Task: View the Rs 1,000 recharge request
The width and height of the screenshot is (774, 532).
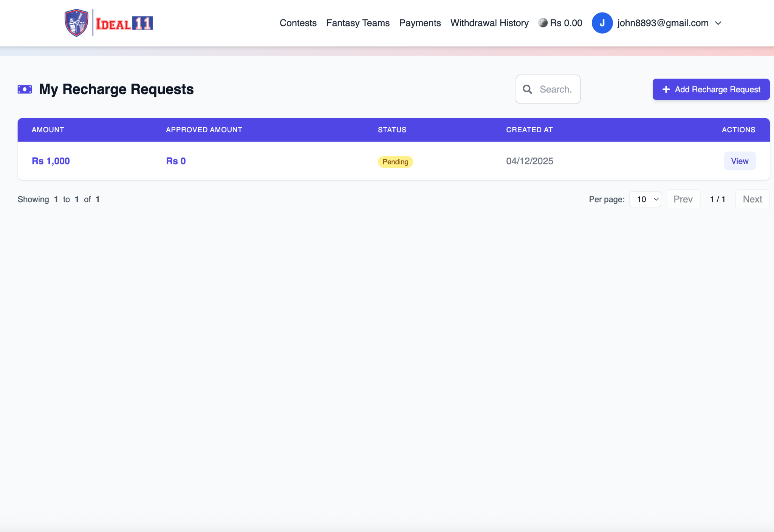Action: [739, 161]
